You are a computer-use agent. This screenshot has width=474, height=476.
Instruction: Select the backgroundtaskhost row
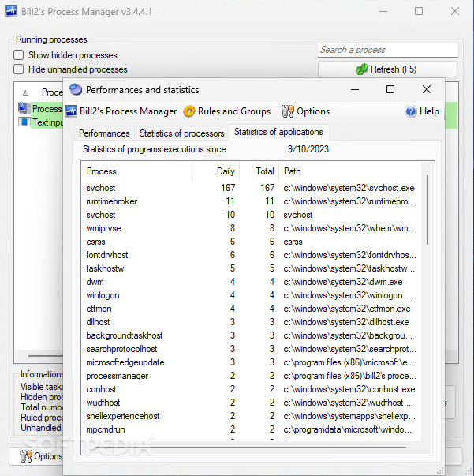point(251,335)
